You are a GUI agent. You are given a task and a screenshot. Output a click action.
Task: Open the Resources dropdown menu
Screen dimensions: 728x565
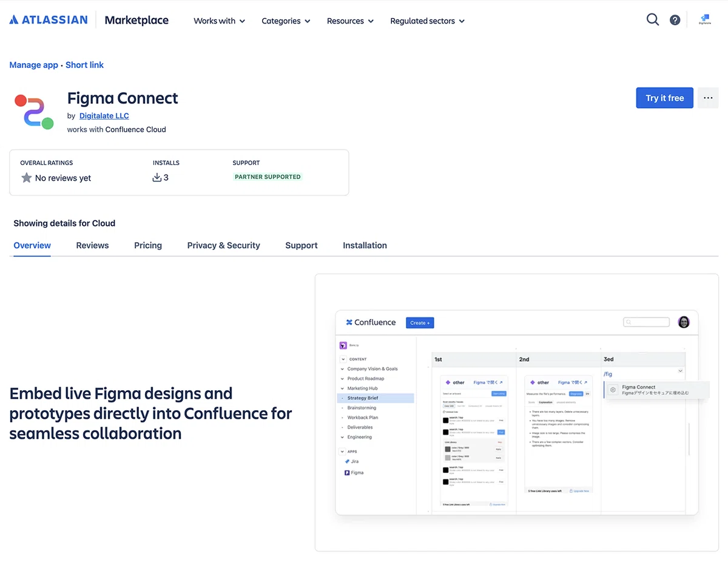350,21
